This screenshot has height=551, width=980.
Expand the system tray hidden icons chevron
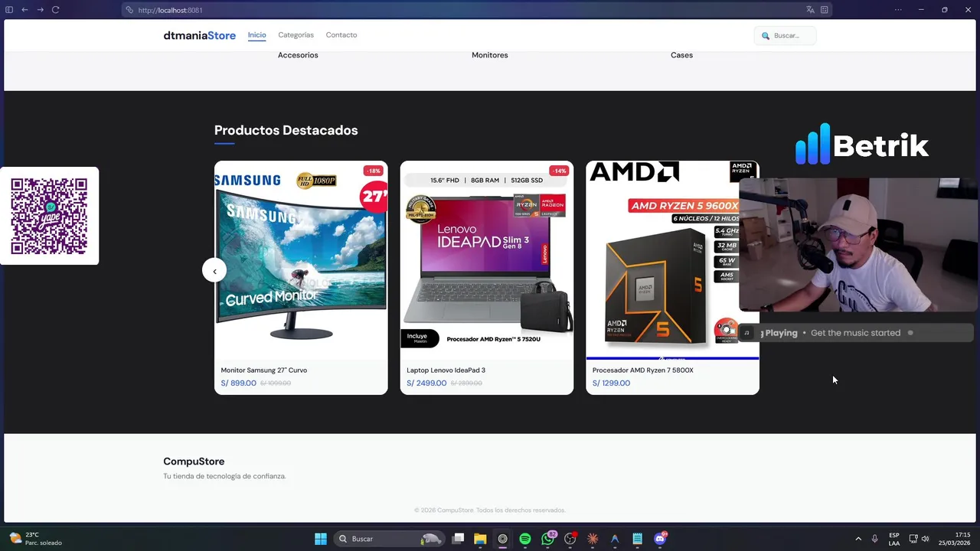pos(858,539)
